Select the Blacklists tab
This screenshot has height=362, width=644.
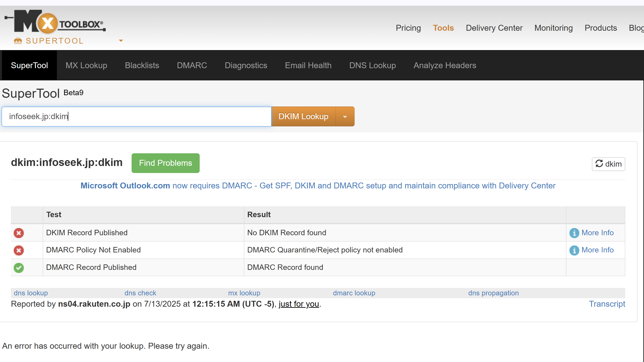coord(142,66)
